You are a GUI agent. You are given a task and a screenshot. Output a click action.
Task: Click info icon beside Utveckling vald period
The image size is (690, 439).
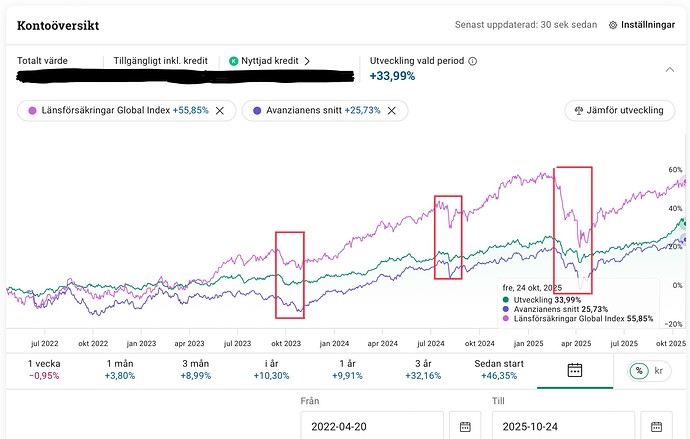coord(472,61)
